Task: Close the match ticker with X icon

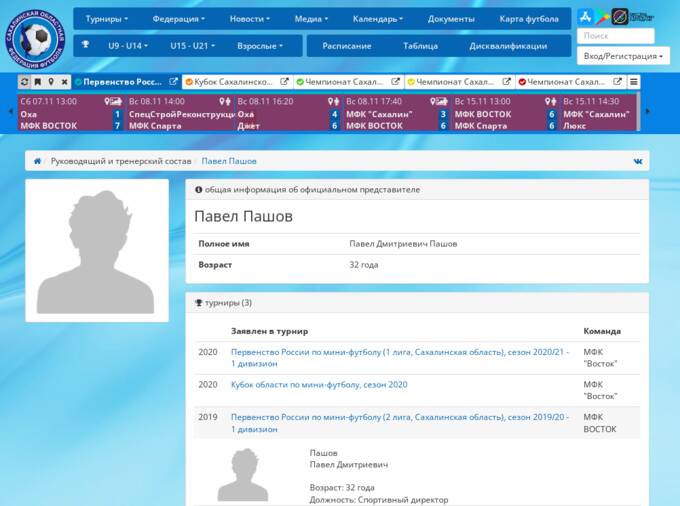Action: point(64,82)
